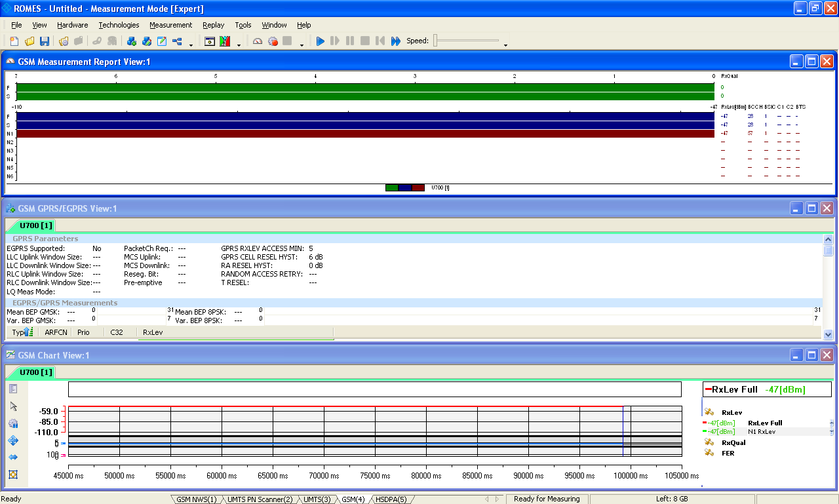This screenshot has height=504, width=839.
Task: Open the Measurement menu
Action: (x=170, y=25)
